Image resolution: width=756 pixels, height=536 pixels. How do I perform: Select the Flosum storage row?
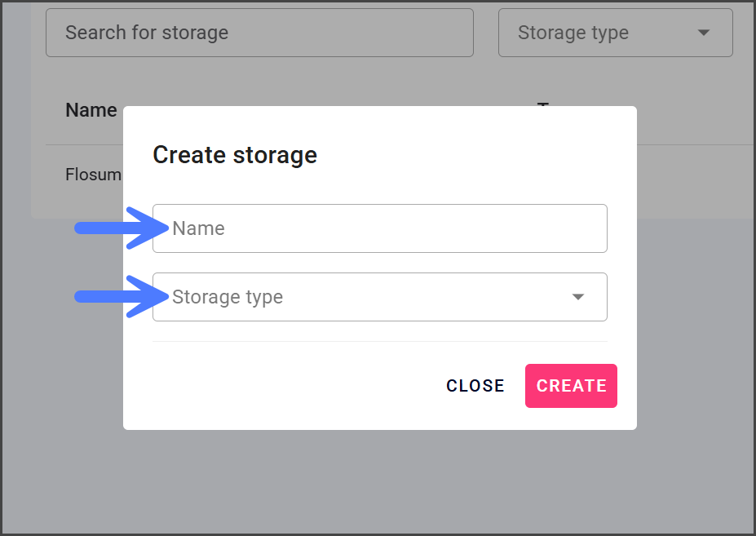pos(93,175)
